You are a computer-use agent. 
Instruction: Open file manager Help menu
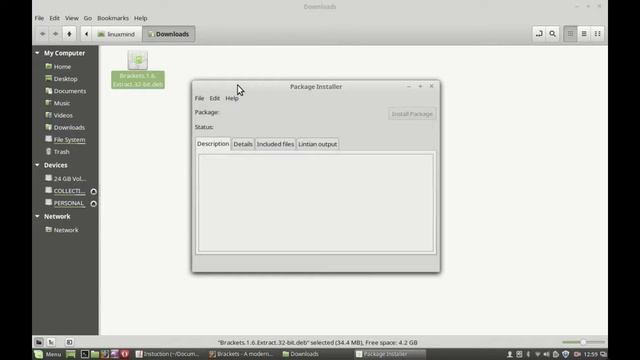[140, 18]
